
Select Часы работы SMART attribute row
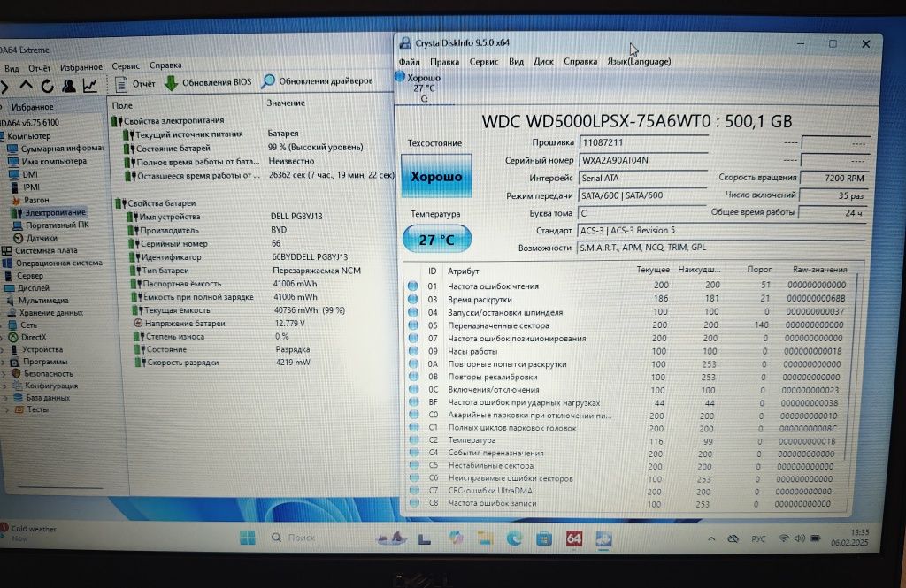(626, 351)
